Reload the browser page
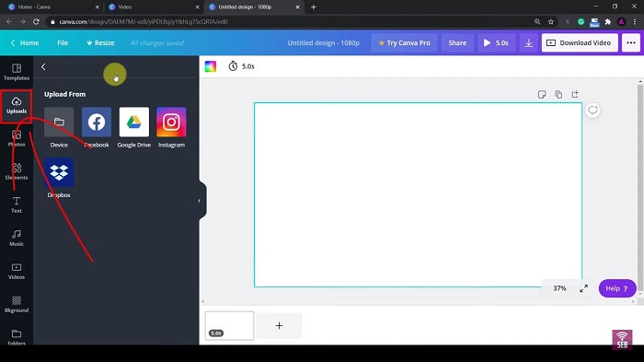This screenshot has height=362, width=644. click(x=36, y=22)
